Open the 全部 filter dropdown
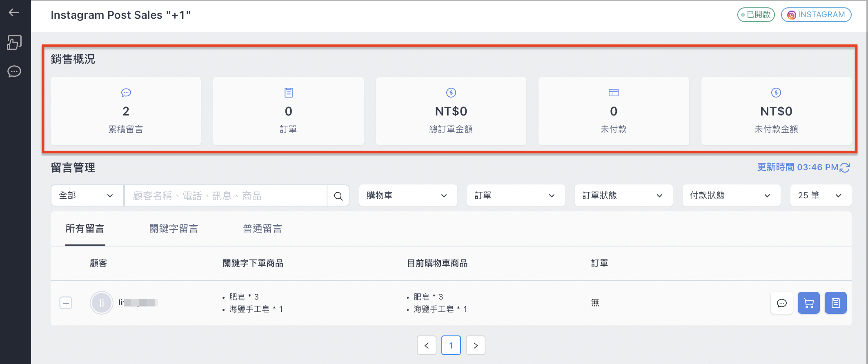 (87, 196)
